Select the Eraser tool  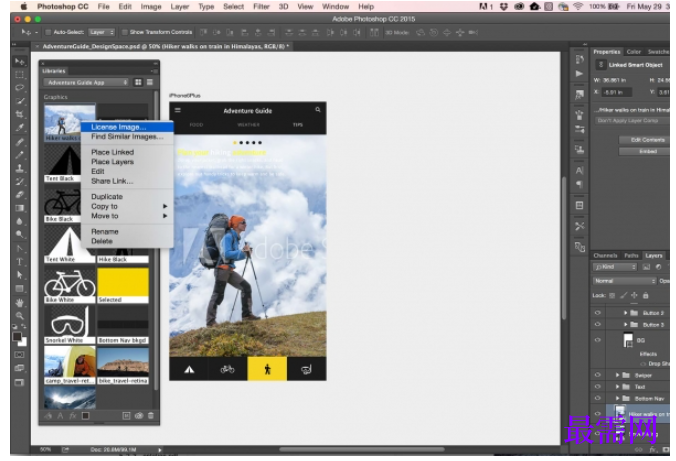click(20, 194)
